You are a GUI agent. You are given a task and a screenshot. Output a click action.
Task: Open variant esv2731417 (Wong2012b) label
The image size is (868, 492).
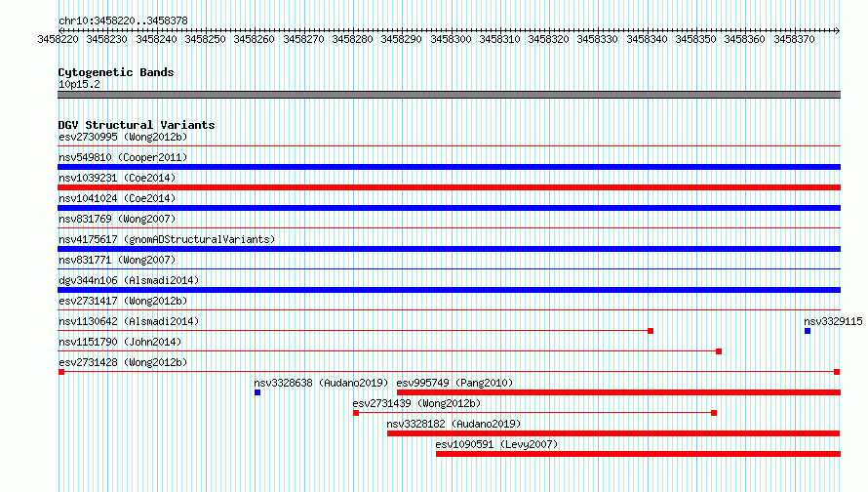(123, 301)
